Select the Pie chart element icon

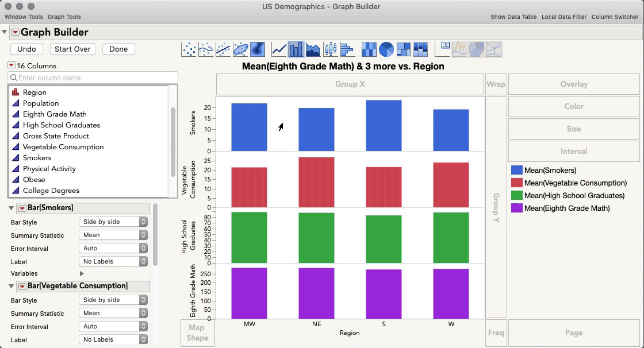click(386, 49)
